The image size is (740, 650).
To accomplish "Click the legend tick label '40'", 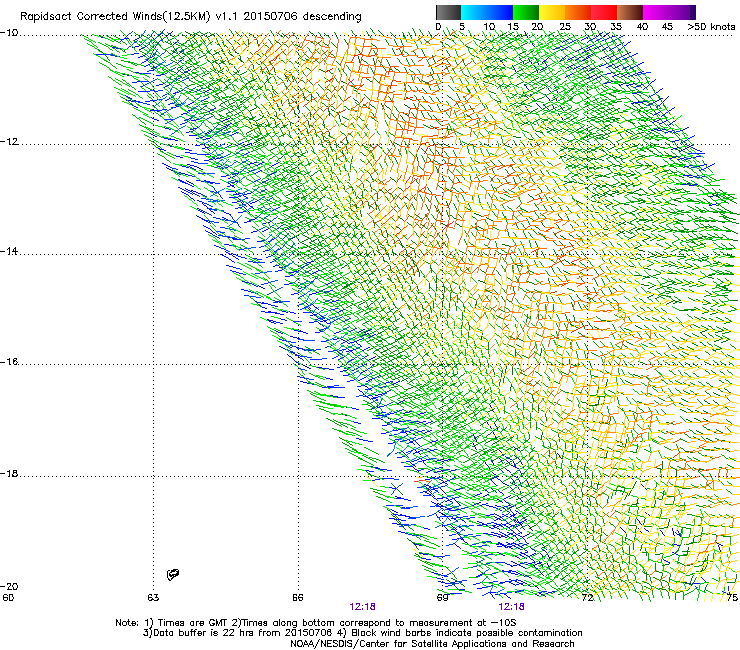I will click(642, 26).
